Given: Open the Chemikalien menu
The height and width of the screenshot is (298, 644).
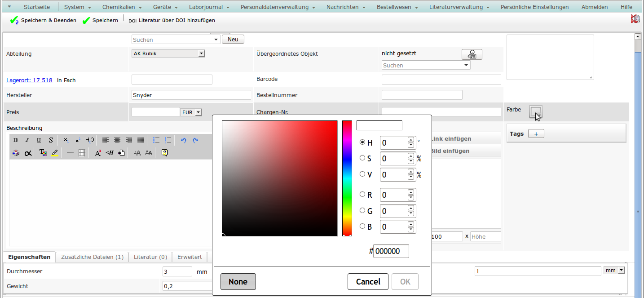Looking at the screenshot, I should [122, 7].
